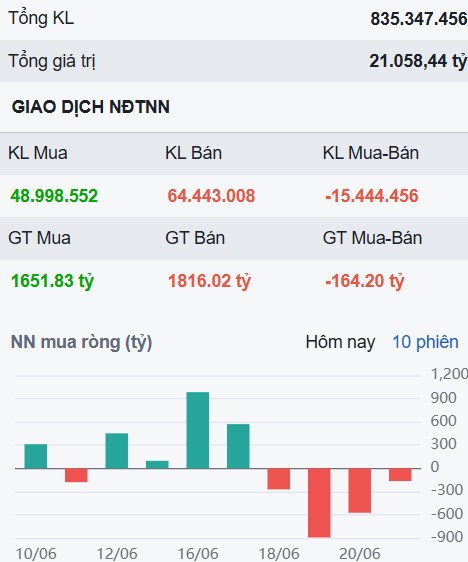Viewport: 468px width, 562px height.
Task: Select the sell volume 64.443.008
Action: [x=211, y=196]
